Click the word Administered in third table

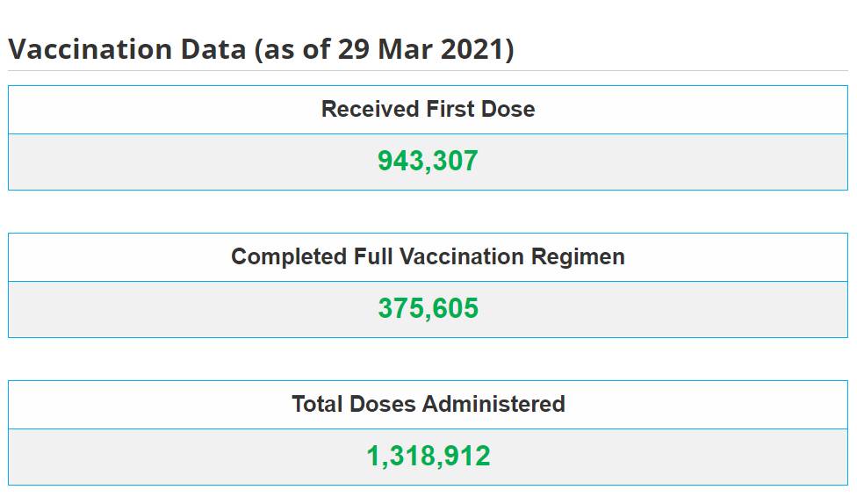pos(493,404)
